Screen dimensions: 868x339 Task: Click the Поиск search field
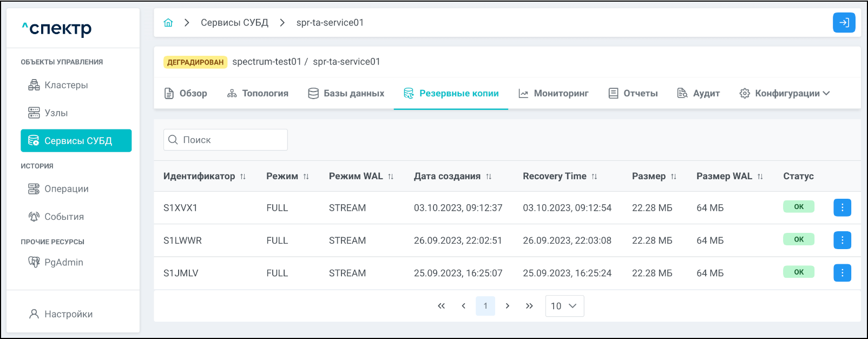[226, 140]
